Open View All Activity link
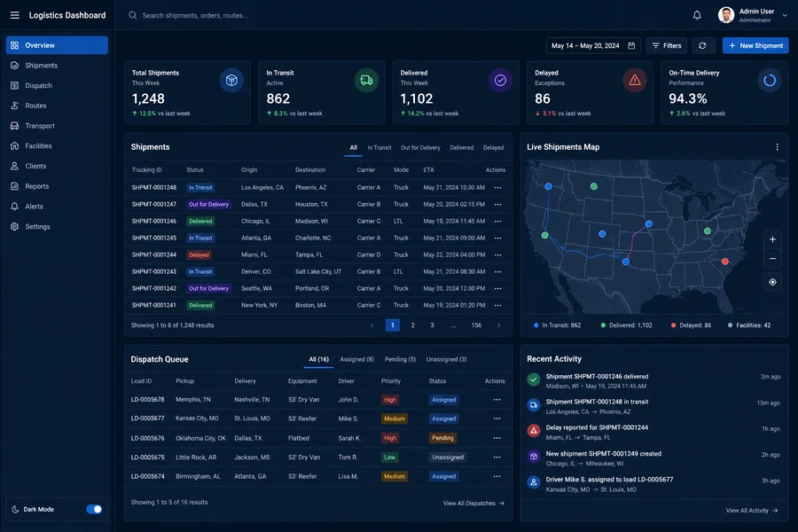The image size is (798, 532). tap(752, 511)
